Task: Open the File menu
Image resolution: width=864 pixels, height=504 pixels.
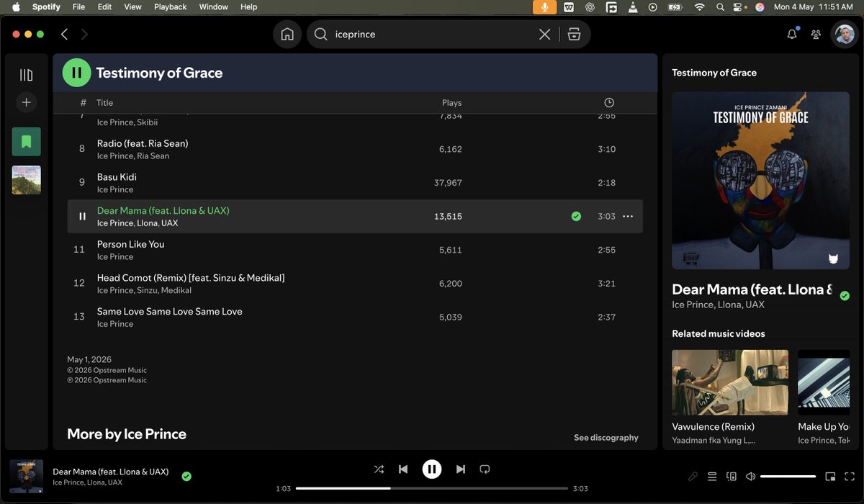Action: tap(78, 7)
